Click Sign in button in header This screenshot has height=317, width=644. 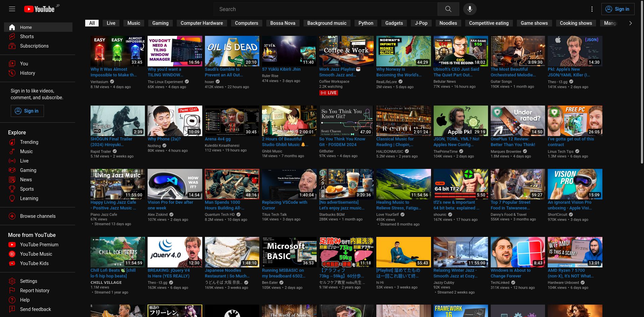[618, 9]
